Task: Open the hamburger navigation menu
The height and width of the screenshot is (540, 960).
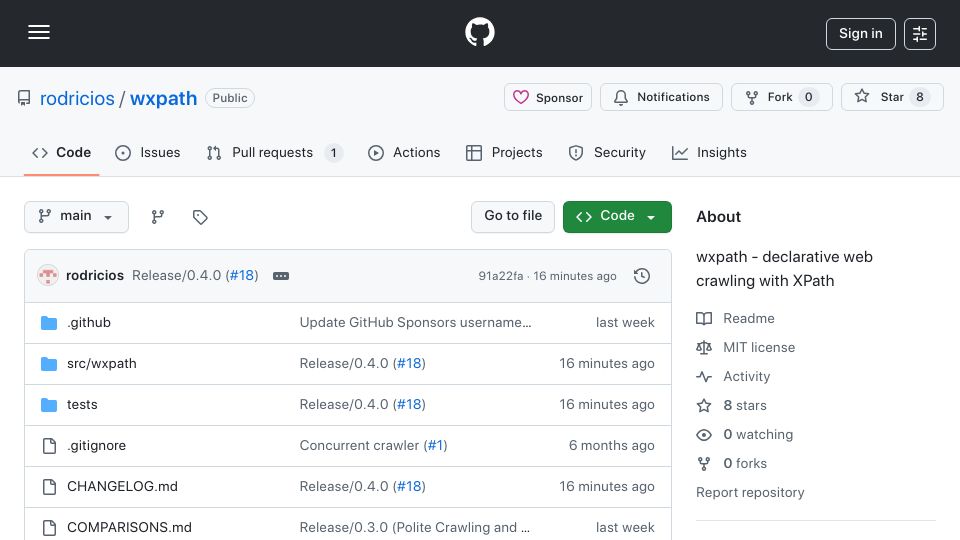Action: point(39,32)
